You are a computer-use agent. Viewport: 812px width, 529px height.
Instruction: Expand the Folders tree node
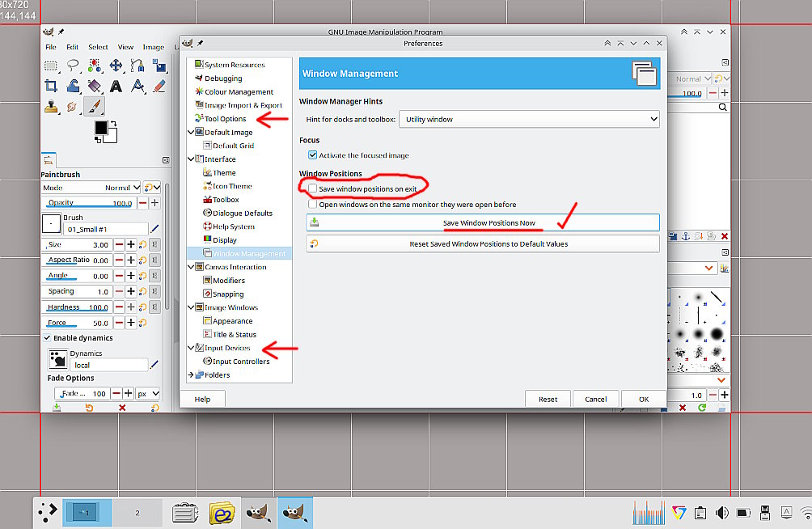[191, 375]
